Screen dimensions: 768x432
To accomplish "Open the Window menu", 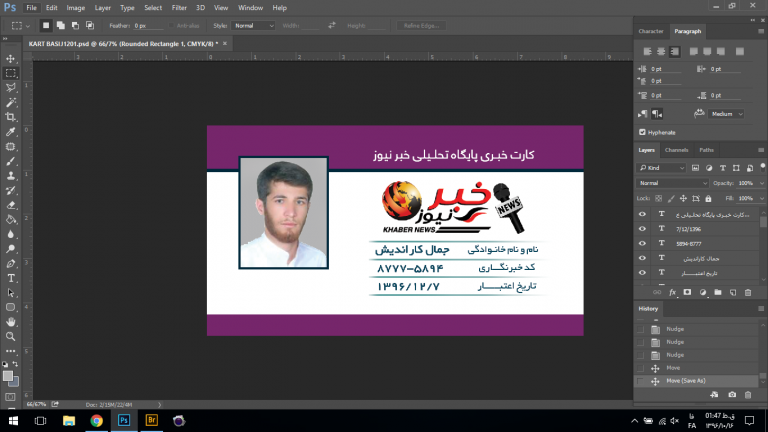I will (x=250, y=8).
